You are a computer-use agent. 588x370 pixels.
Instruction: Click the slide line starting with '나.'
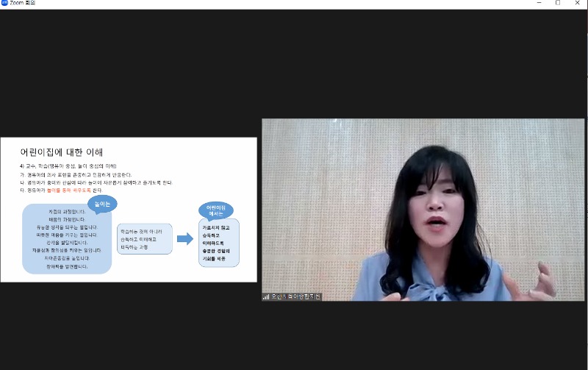(96, 182)
